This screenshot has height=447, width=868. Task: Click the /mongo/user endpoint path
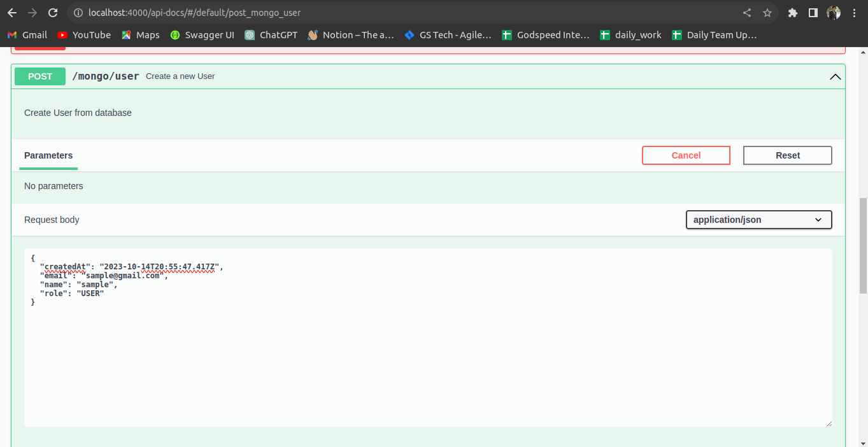tap(106, 76)
